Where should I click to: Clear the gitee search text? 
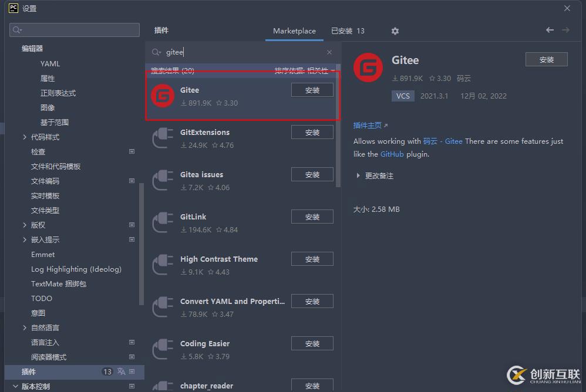(x=329, y=52)
